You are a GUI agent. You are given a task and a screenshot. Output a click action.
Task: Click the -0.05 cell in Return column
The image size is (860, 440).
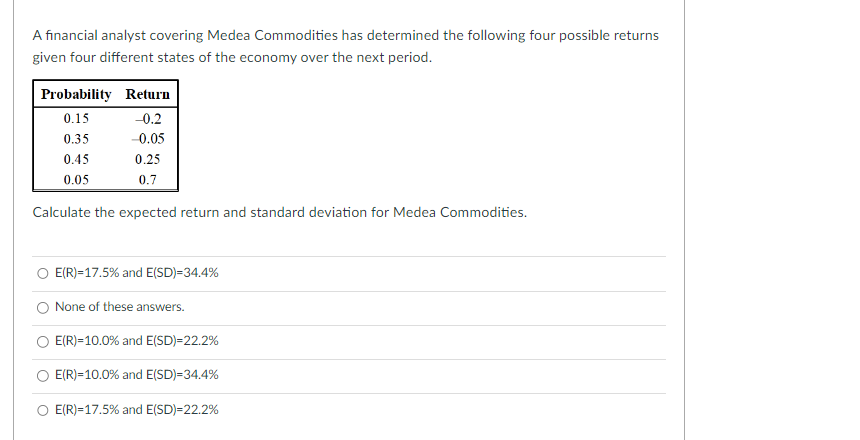coord(148,139)
